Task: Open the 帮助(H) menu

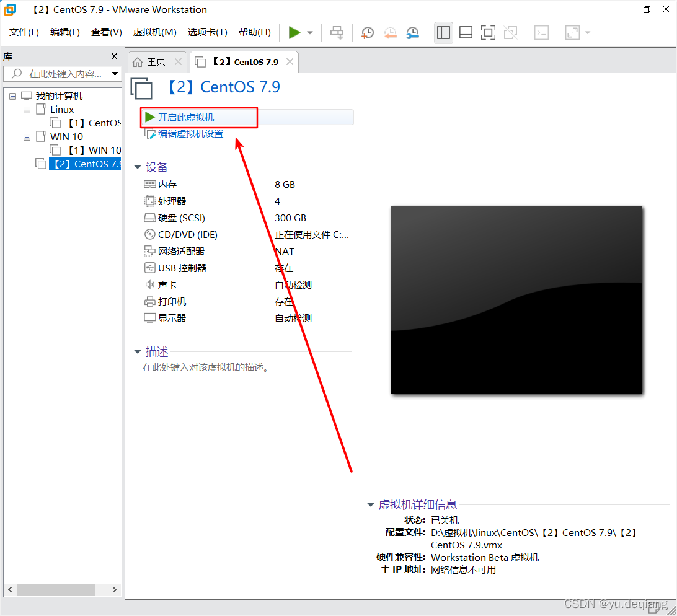Action: 254,32
